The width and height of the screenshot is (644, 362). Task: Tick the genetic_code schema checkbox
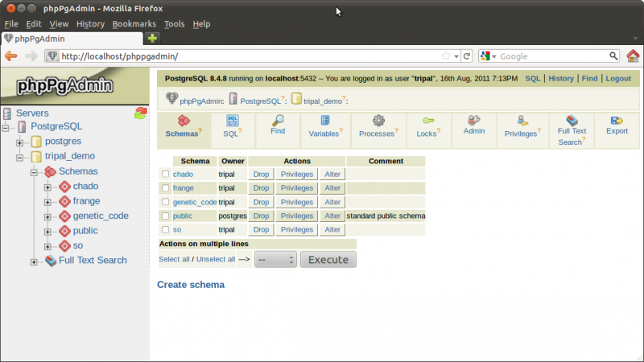[x=165, y=202]
